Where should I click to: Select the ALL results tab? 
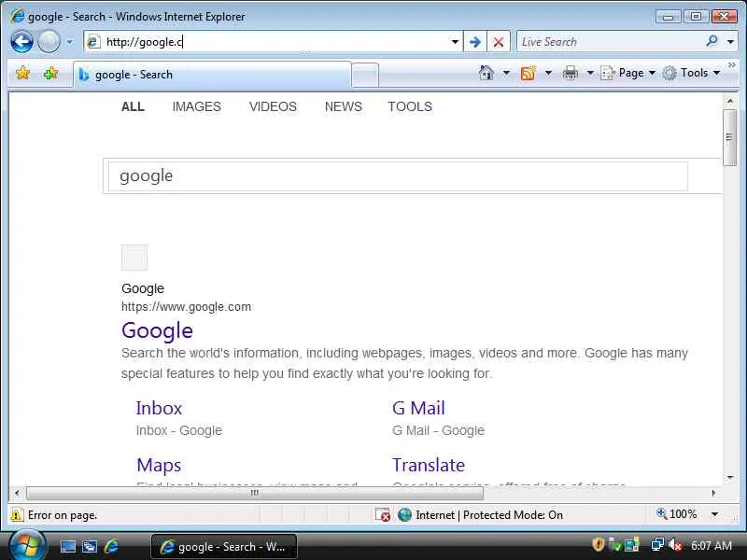point(133,106)
